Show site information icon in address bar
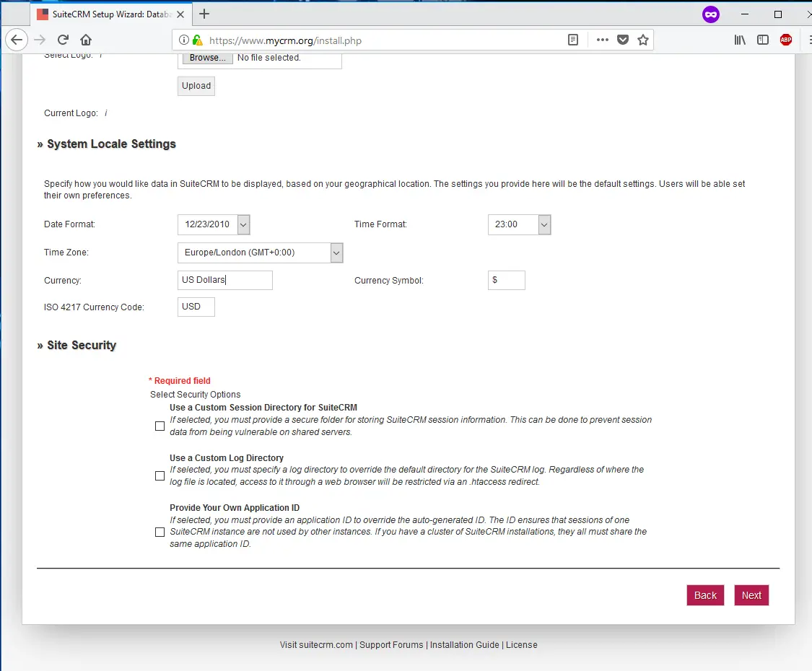This screenshot has height=671, width=812. pos(183,40)
